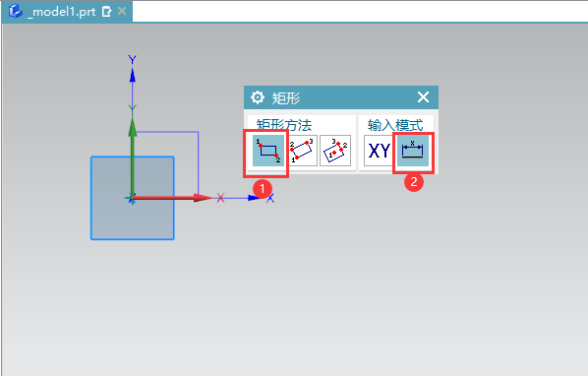Click the blue Y axis label at top
588x376 pixels.
coord(132,59)
